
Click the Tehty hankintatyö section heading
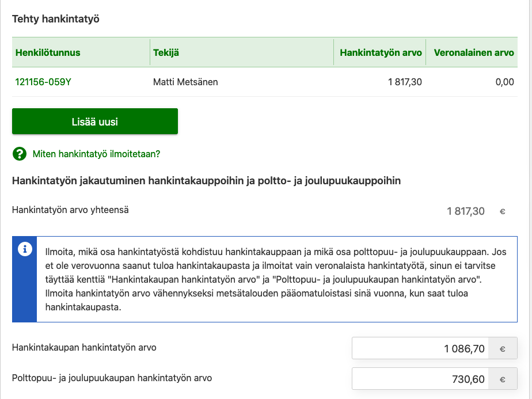(x=56, y=19)
